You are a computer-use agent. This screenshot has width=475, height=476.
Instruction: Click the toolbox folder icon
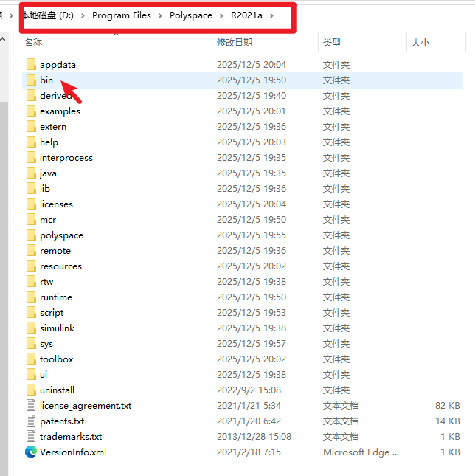coord(31,359)
